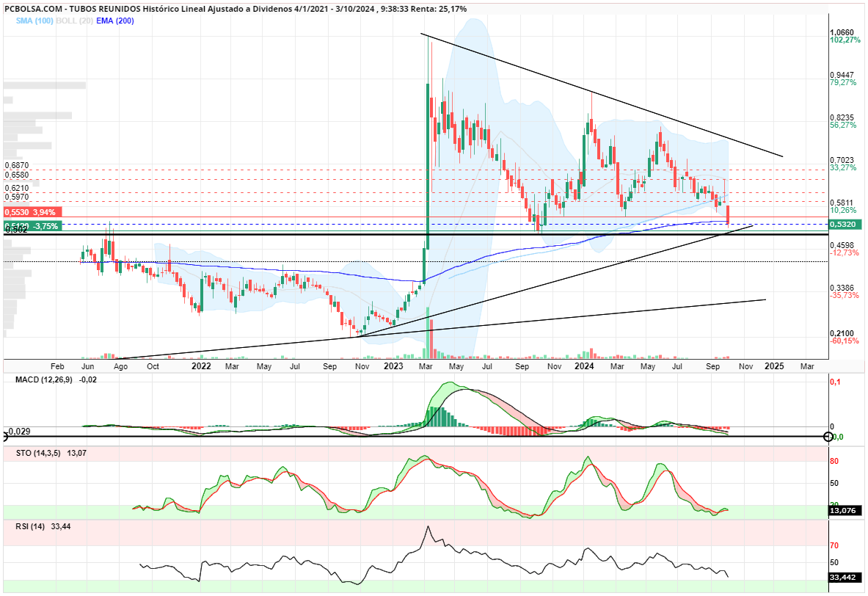Click the 0,7023 price axis value
Viewport: 868px width, 596px height.
(842, 160)
